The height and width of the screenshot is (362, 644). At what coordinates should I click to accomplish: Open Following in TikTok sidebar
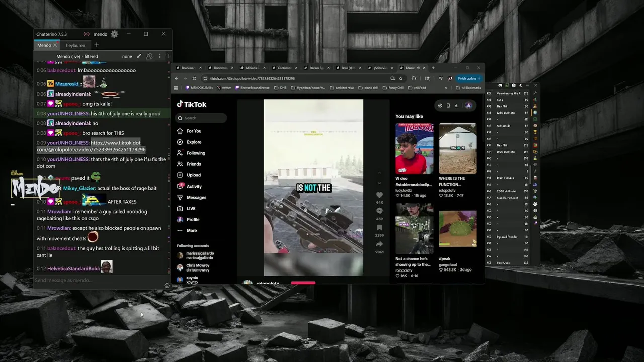click(191, 153)
